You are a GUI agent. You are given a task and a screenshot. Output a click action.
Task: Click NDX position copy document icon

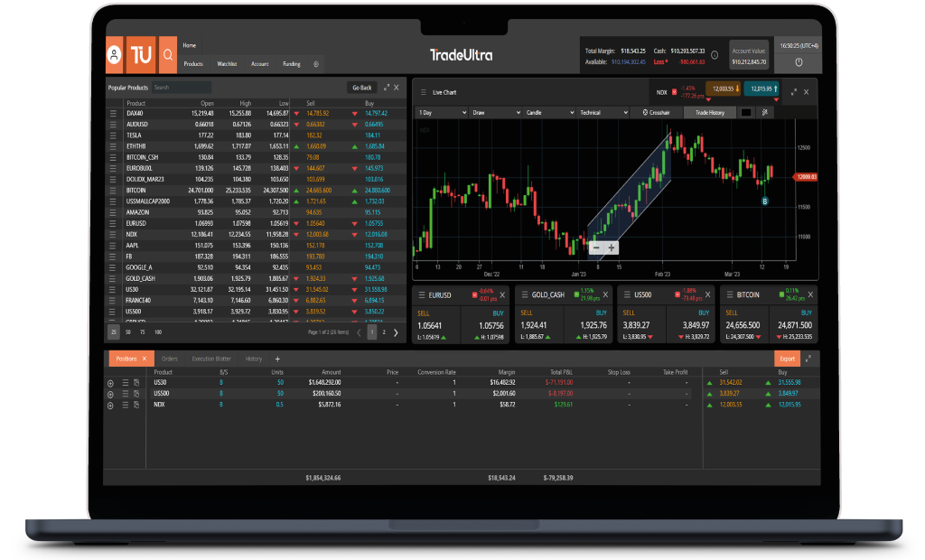tap(136, 405)
